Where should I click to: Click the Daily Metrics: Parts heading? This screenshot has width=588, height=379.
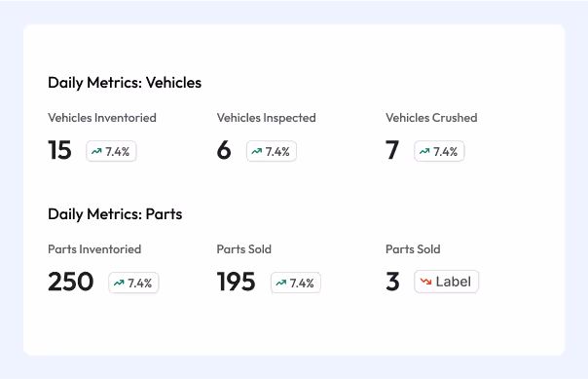click(115, 214)
